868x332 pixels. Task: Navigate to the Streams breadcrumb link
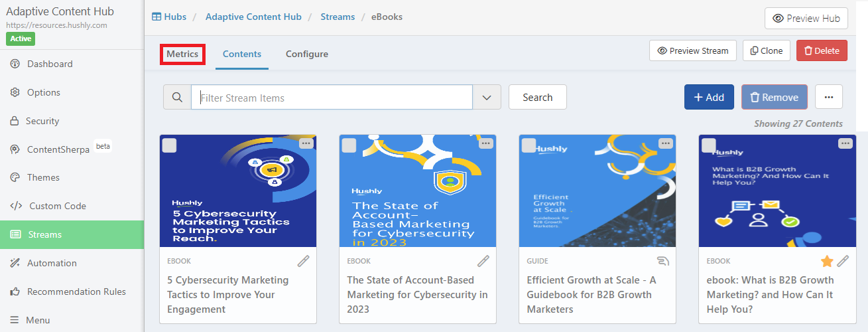pos(338,17)
